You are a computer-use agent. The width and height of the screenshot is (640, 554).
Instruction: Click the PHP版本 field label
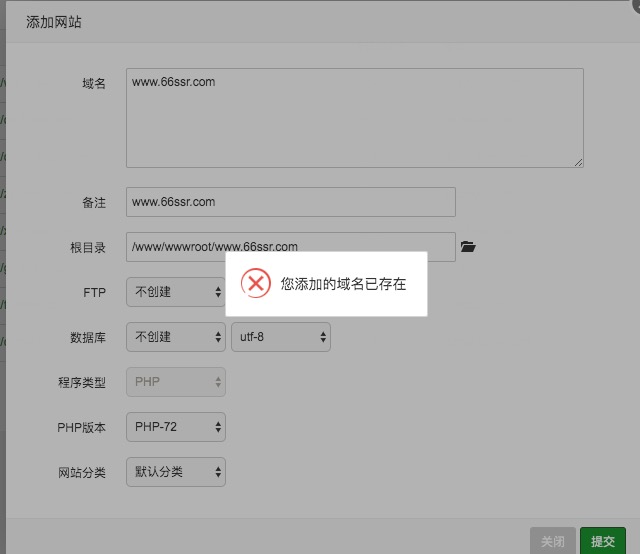[81, 427]
